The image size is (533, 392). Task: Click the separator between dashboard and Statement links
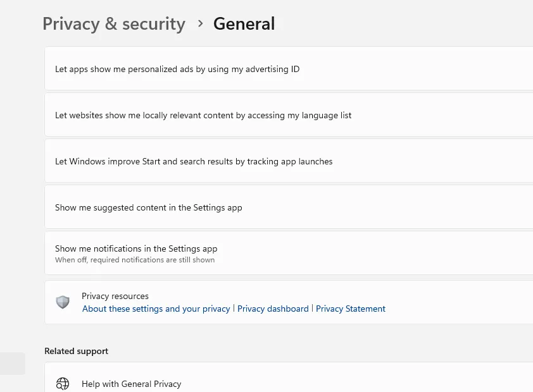click(312, 309)
